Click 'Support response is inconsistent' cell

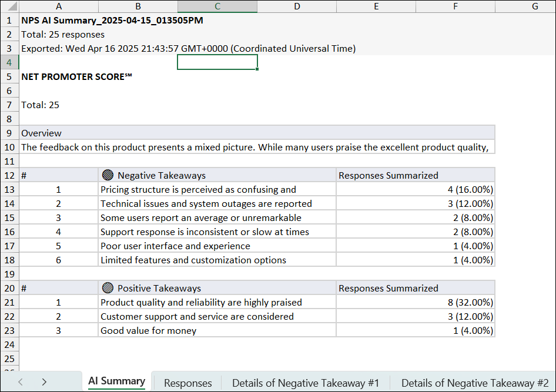coord(217,232)
